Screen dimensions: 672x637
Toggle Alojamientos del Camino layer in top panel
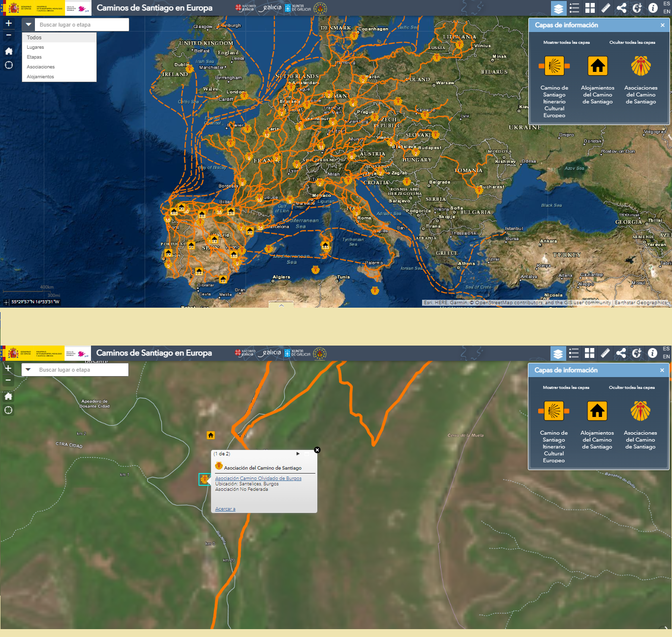[x=598, y=66]
